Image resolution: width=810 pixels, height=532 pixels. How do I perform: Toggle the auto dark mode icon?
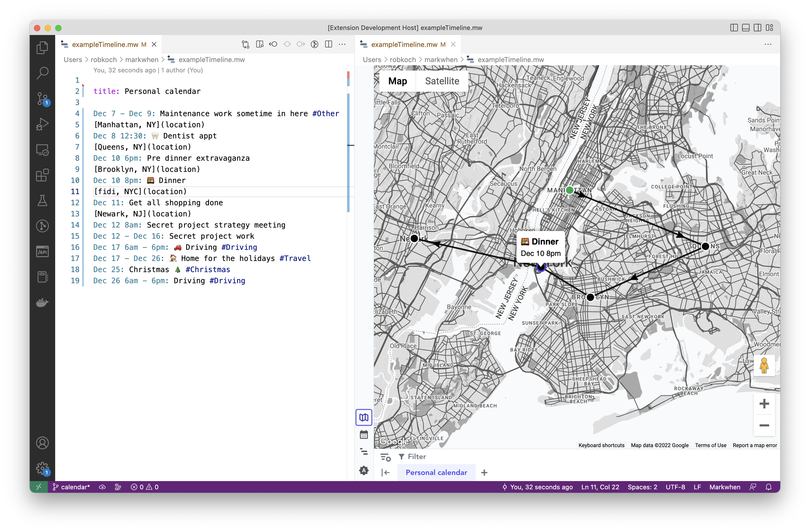364,470
